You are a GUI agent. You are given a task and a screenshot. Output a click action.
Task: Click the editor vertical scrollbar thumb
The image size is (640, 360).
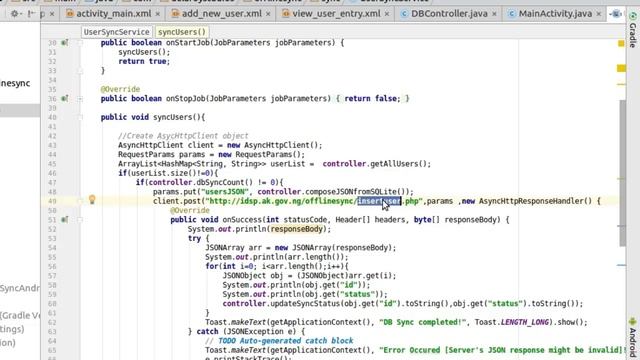tap(622, 173)
